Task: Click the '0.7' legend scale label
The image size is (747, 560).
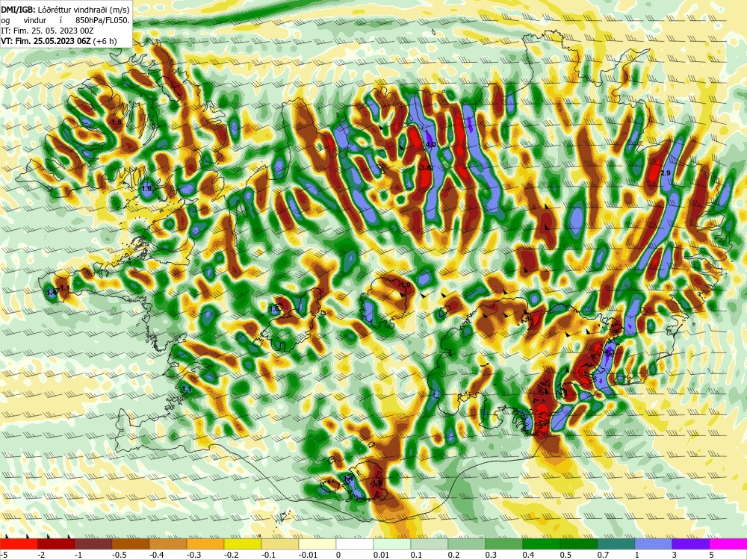Action: [x=603, y=555]
